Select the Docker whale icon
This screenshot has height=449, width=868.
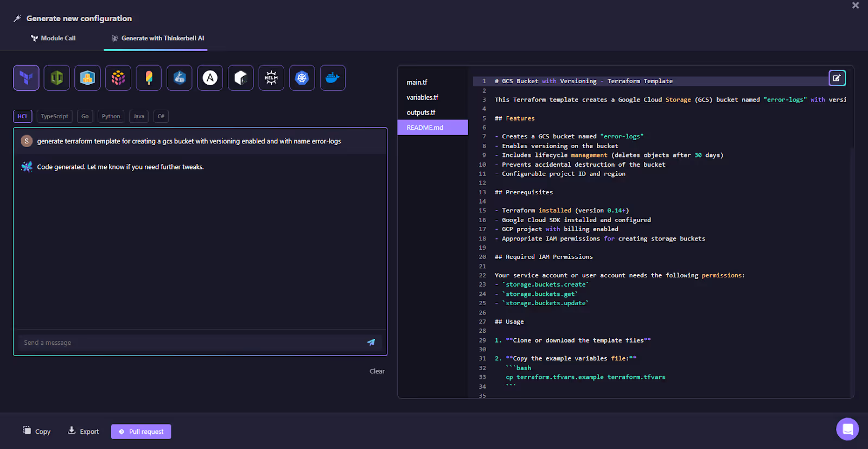coord(333,78)
